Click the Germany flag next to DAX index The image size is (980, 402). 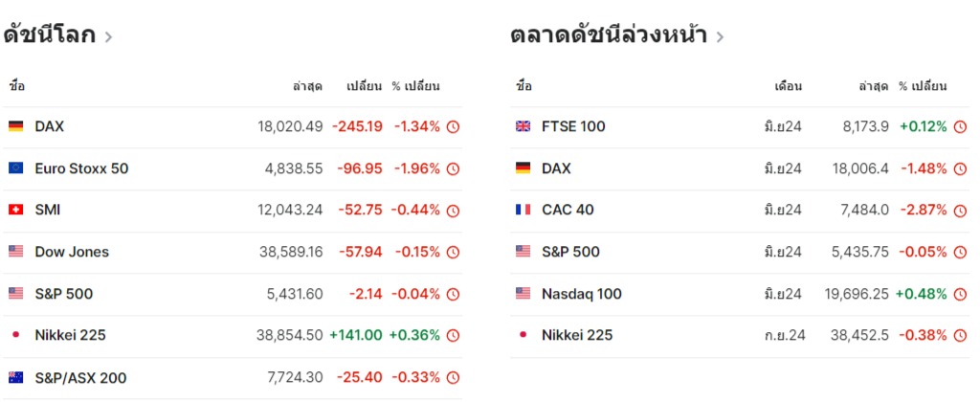[15, 127]
